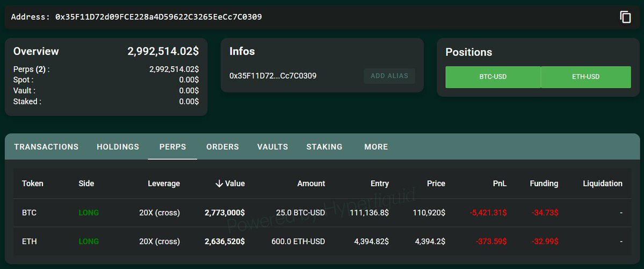Viewport: 644px width, 269px height.
Task: Click the shortened address 0x35F11D72...Cc7C0309
Action: tap(273, 76)
